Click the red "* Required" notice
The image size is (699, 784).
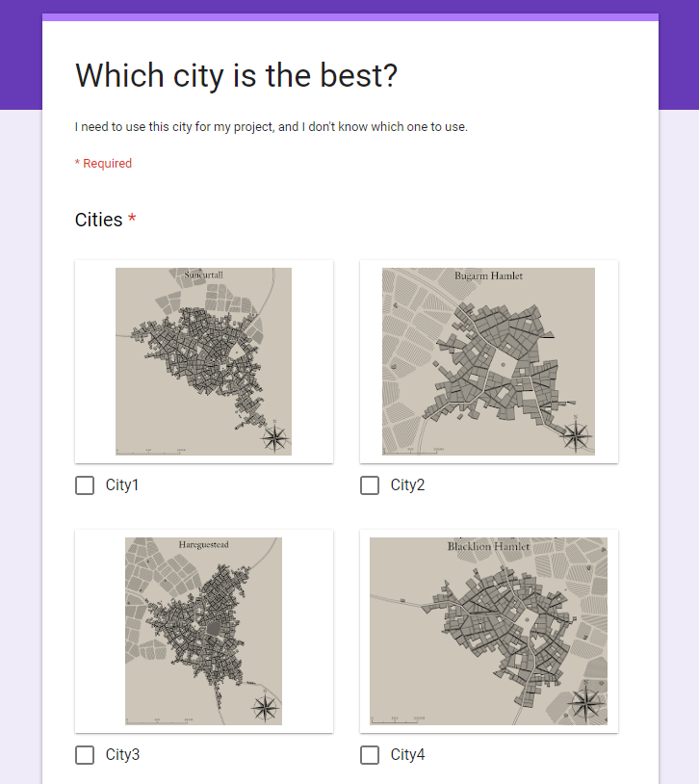(x=103, y=164)
